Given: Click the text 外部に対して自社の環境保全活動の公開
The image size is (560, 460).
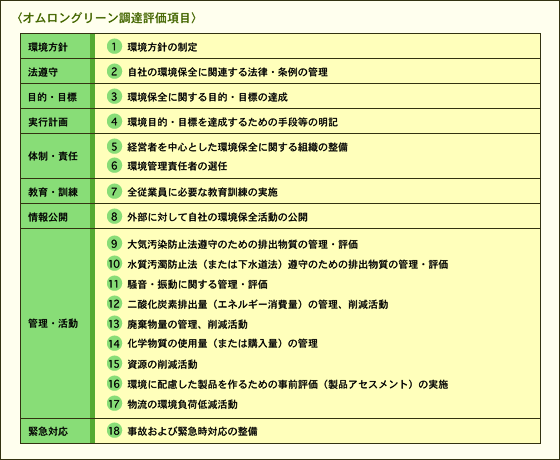Looking at the screenshot, I should 217,217.
